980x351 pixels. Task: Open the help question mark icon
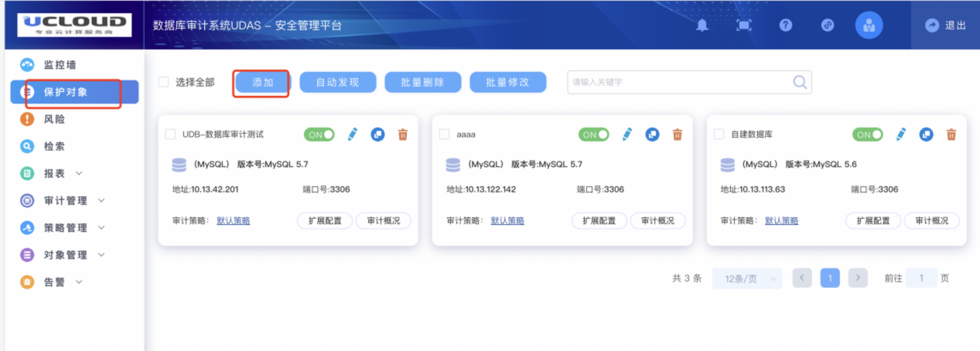click(786, 25)
